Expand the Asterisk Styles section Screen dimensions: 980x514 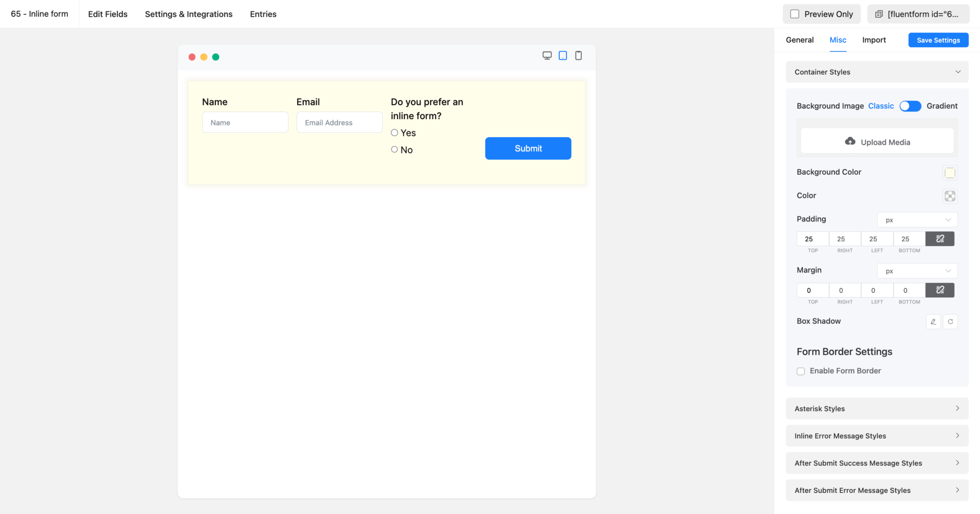(877, 408)
